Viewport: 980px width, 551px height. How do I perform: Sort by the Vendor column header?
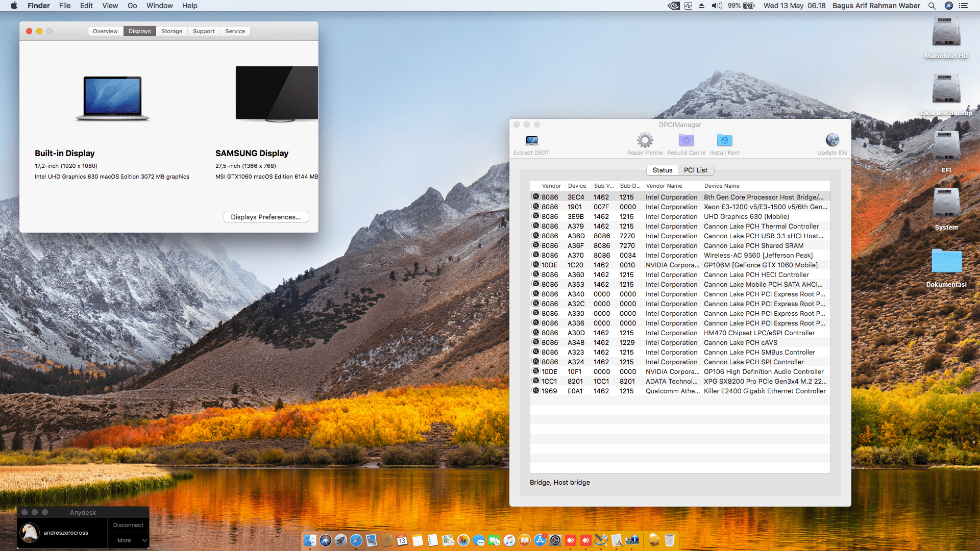(x=551, y=186)
